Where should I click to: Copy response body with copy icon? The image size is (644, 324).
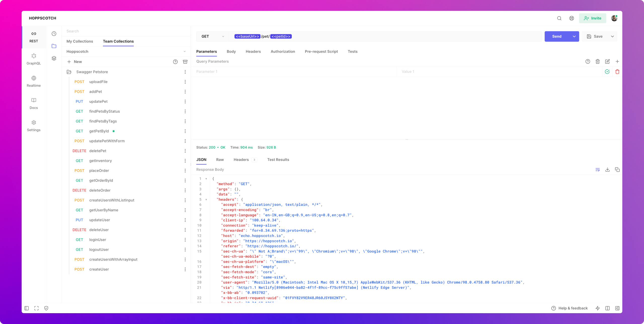[x=617, y=170]
